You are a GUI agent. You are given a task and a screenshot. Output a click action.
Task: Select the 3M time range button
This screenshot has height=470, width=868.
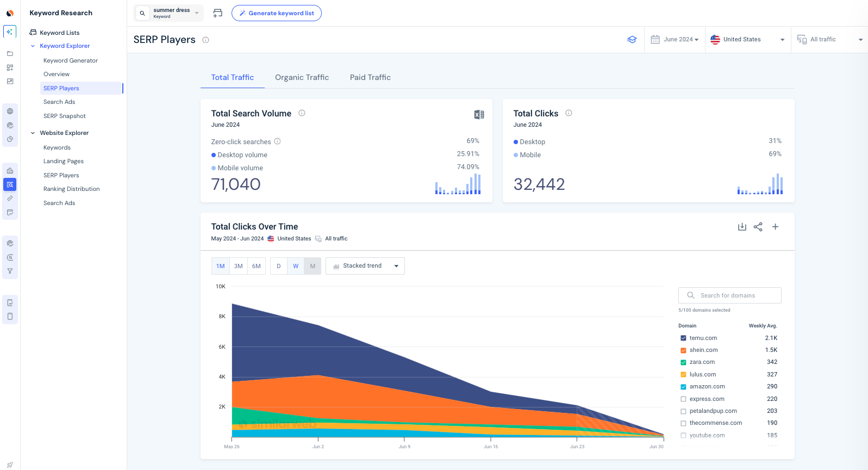pos(239,266)
